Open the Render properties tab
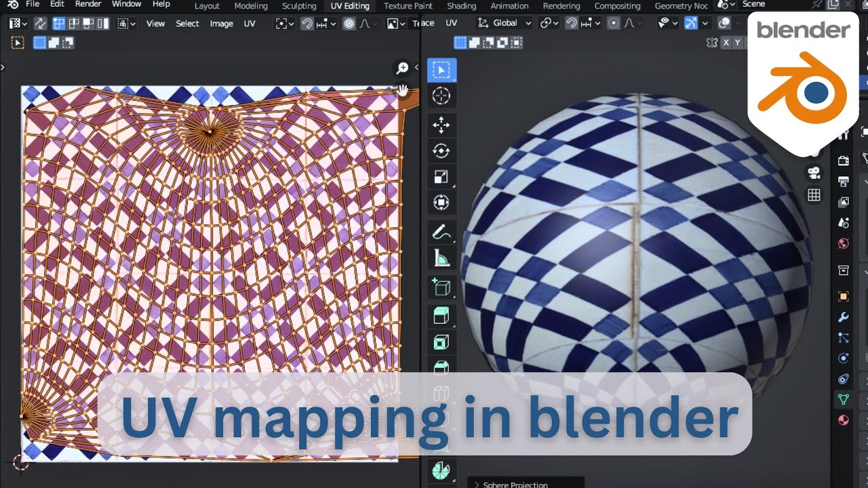The image size is (868, 488). 844,160
